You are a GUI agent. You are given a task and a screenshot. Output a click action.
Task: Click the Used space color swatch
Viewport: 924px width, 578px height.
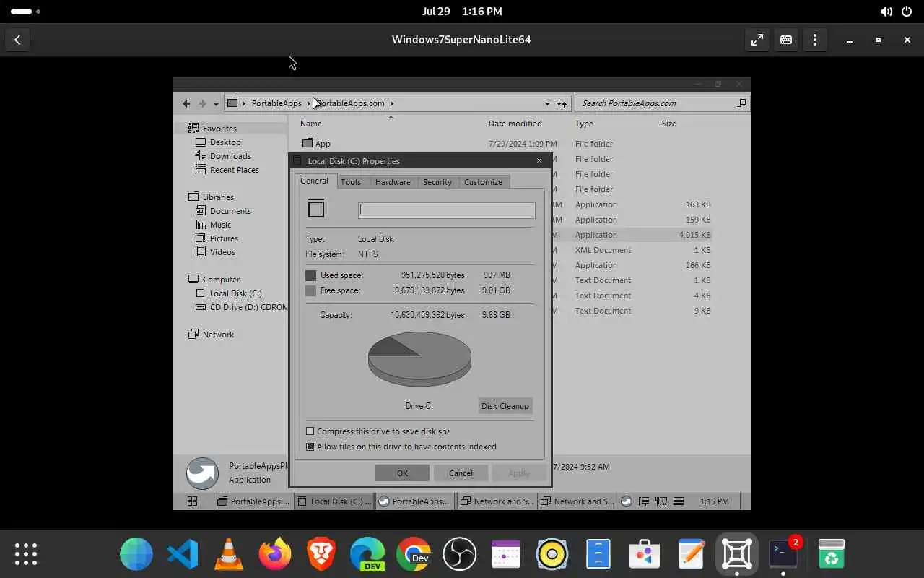310,275
